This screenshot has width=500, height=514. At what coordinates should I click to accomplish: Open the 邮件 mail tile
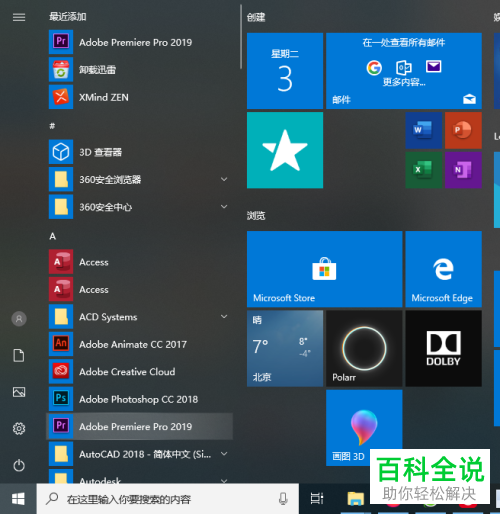(x=404, y=71)
